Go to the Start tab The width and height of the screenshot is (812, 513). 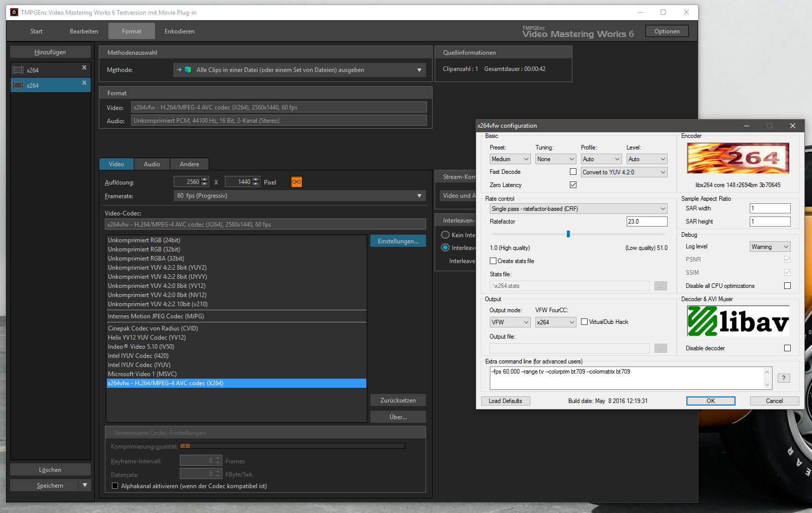tap(36, 31)
